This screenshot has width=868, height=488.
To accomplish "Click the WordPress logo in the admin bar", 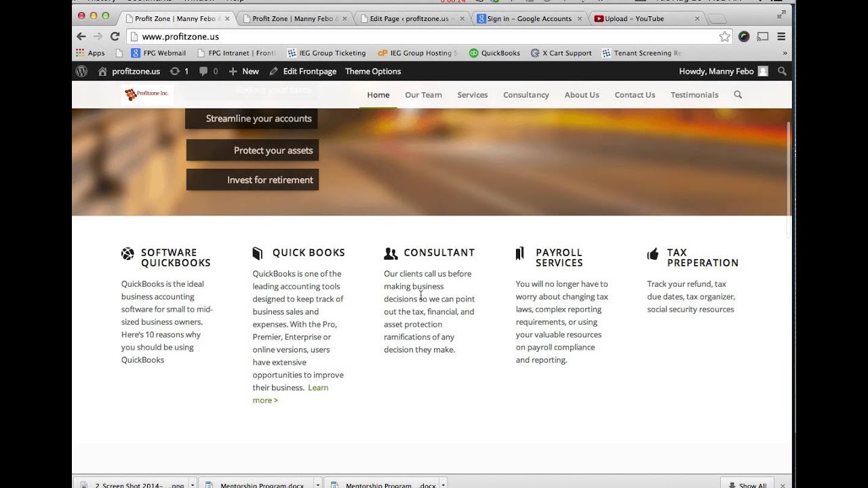I will (x=81, y=71).
